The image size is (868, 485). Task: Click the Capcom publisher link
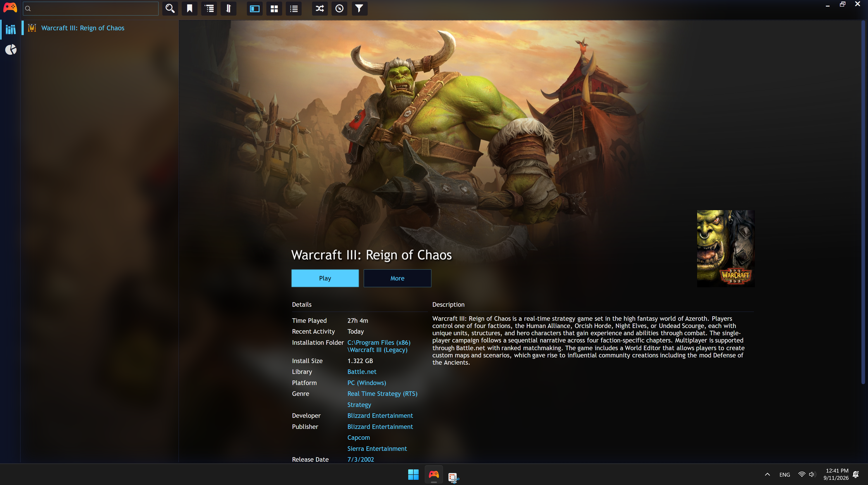(x=358, y=438)
